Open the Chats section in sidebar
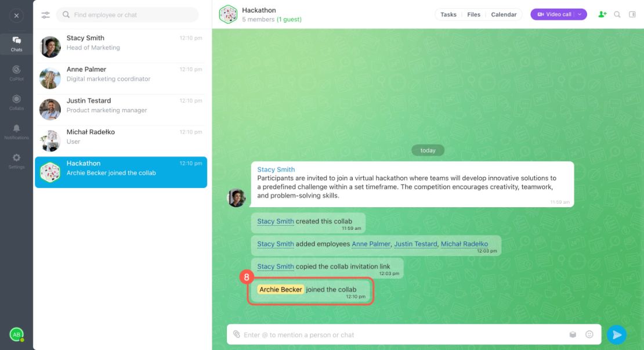This screenshot has width=644, height=350. 16,44
